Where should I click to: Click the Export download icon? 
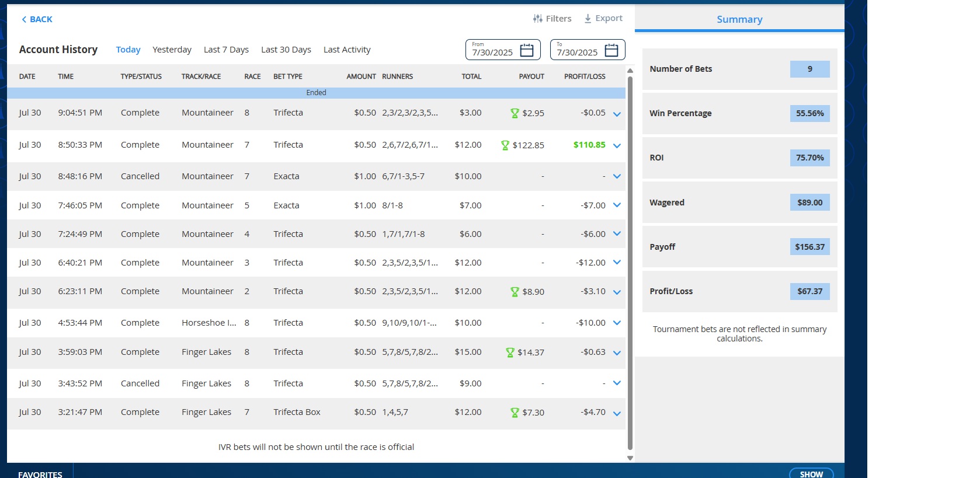tap(588, 19)
